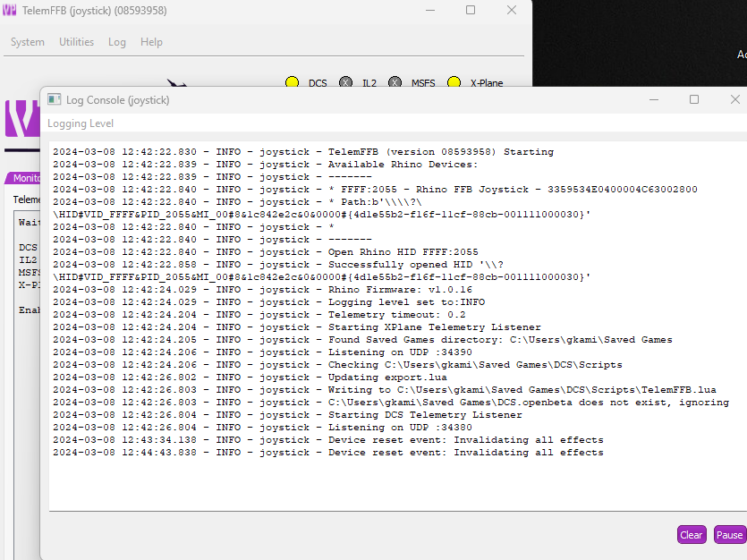This screenshot has height=560, width=747.
Task: Click the 'Rhino Firmware: v1.0.16' log line
Action: pyautogui.click(x=262, y=290)
